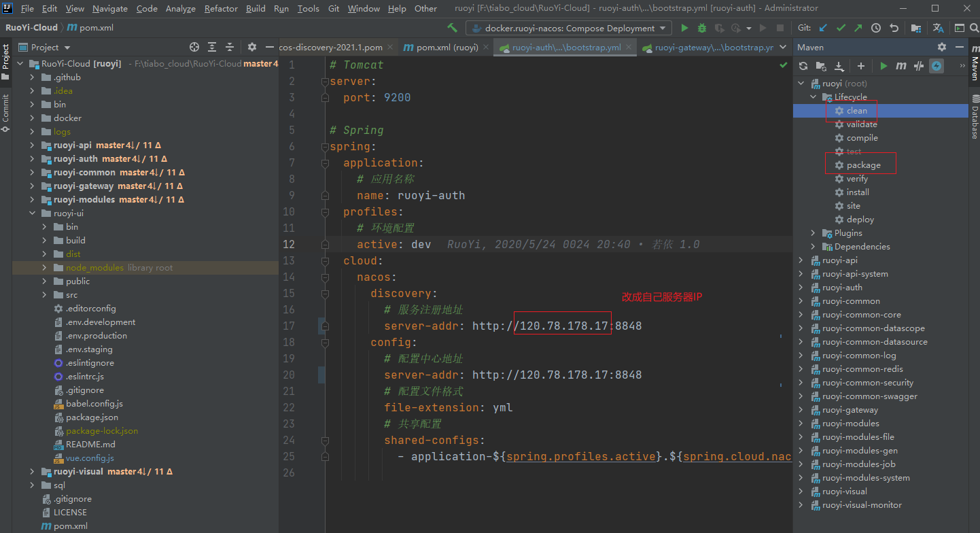Toggle the Database right sidebar button
The width and height of the screenshot is (980, 533).
pos(975,117)
